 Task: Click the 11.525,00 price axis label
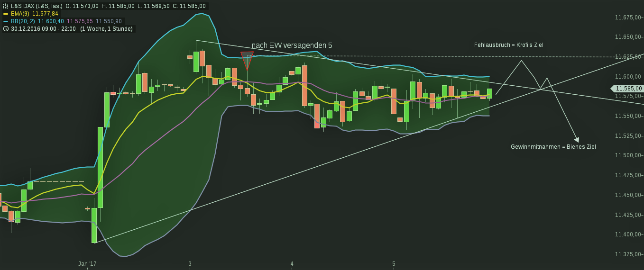628,136
